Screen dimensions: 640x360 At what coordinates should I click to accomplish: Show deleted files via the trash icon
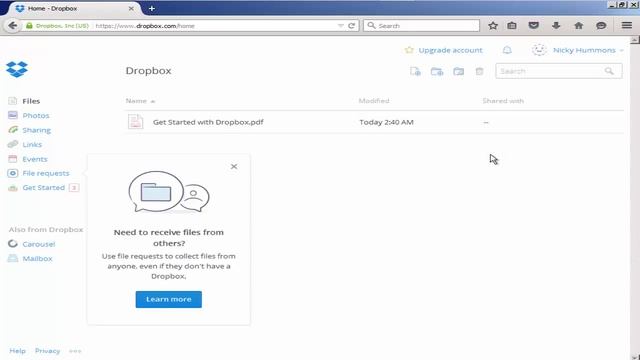click(x=480, y=71)
